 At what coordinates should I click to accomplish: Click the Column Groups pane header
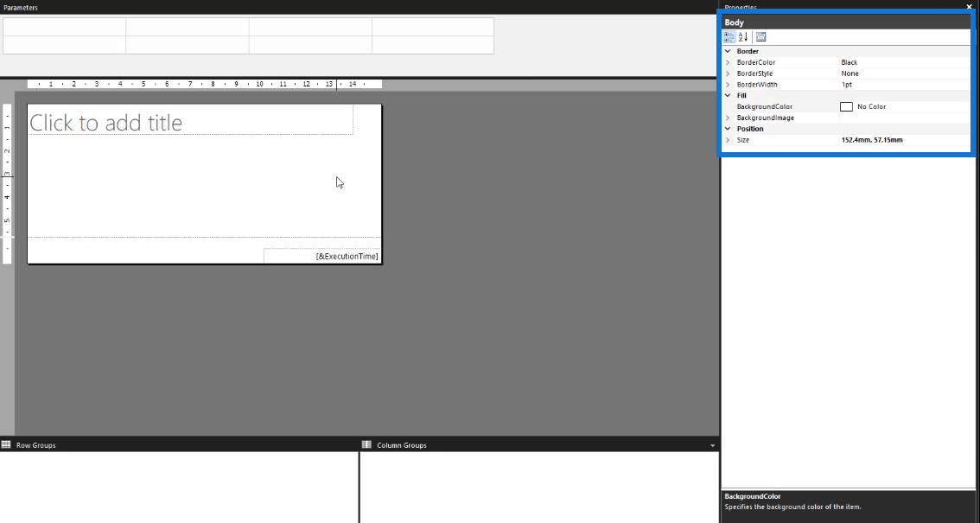[402, 445]
